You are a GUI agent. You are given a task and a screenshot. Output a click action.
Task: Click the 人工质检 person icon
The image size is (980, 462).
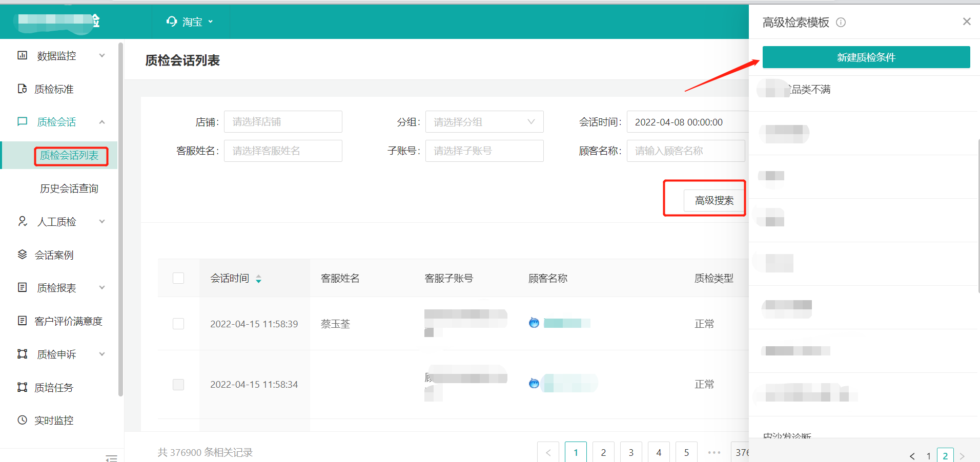22,221
